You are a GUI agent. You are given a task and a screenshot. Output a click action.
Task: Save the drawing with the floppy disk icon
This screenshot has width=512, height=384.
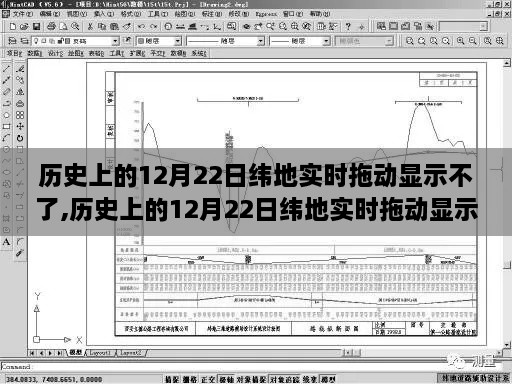point(36,26)
